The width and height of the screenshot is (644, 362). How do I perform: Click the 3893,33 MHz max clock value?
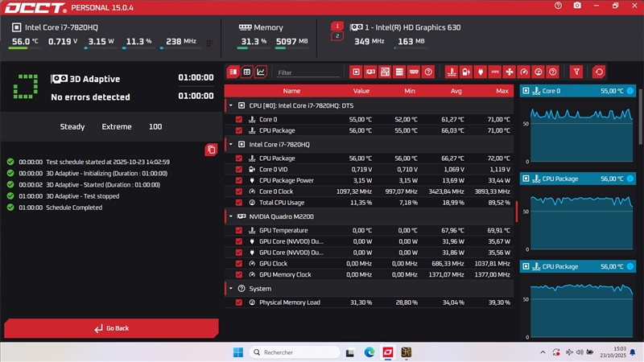pyautogui.click(x=492, y=191)
